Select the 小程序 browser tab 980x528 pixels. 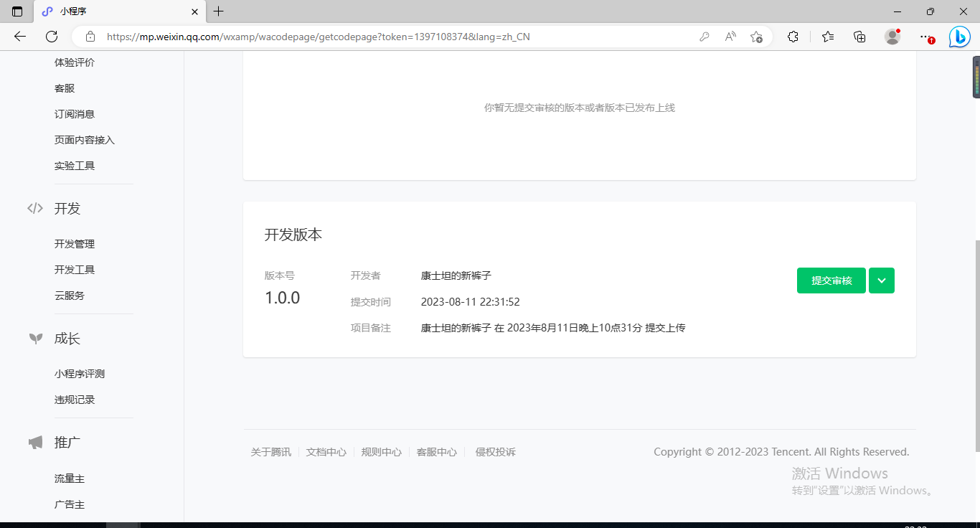120,11
